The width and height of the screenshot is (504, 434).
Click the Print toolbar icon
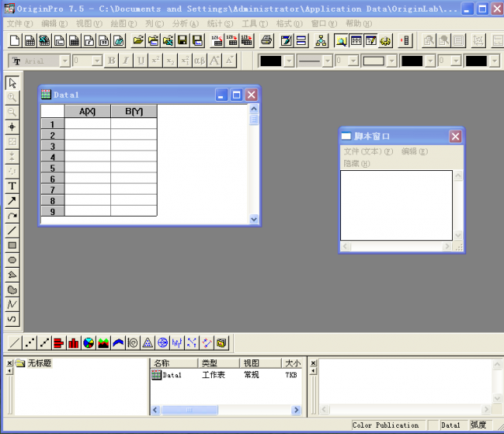tap(266, 41)
